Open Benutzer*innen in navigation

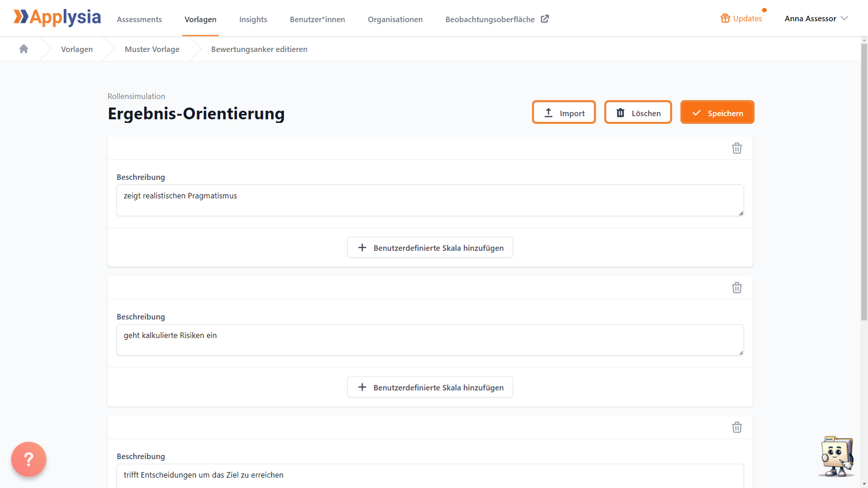coord(317,19)
